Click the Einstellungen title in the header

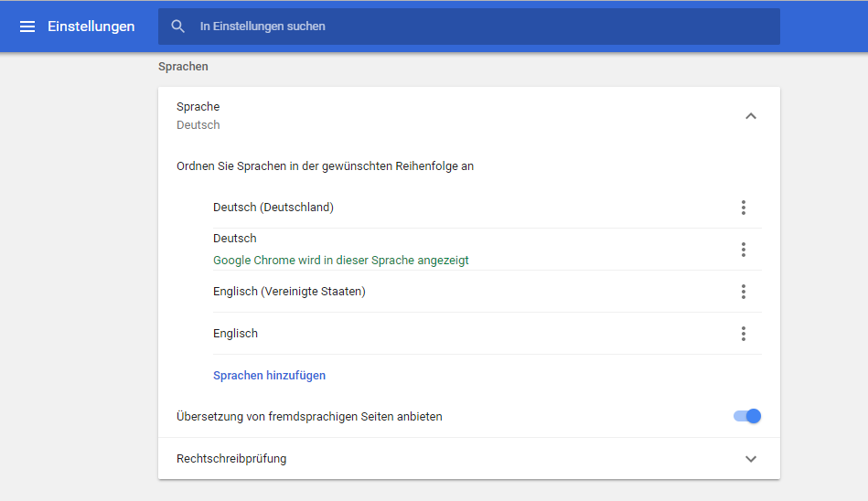(91, 27)
